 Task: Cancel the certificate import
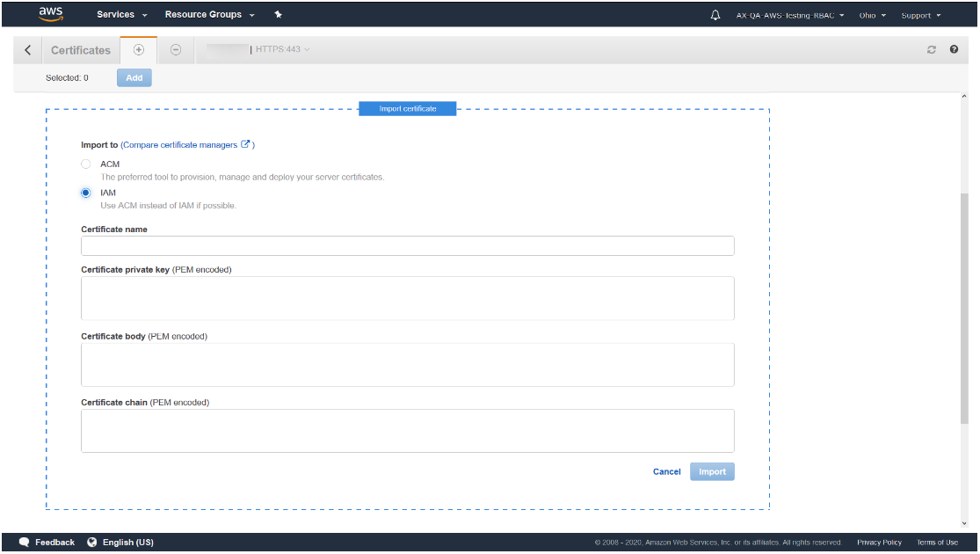tap(667, 472)
